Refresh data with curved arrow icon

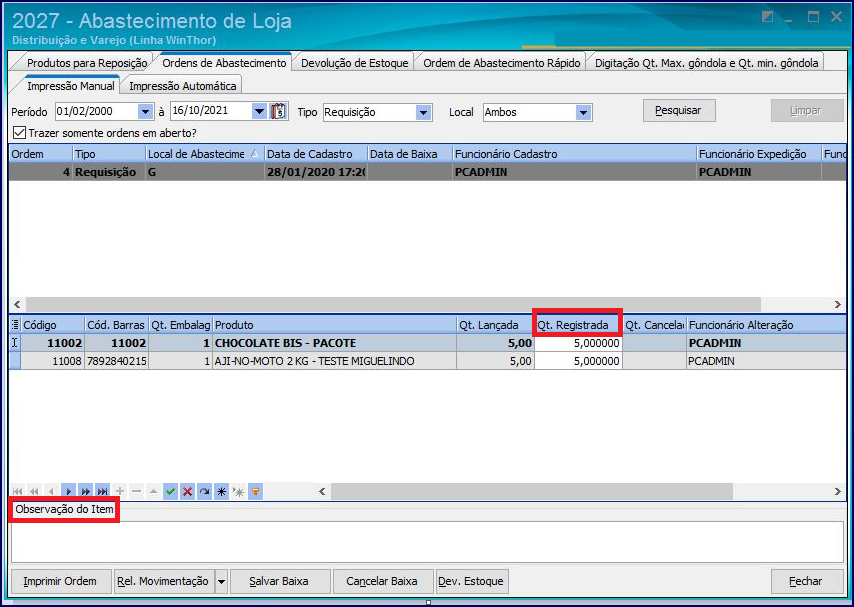tap(204, 491)
